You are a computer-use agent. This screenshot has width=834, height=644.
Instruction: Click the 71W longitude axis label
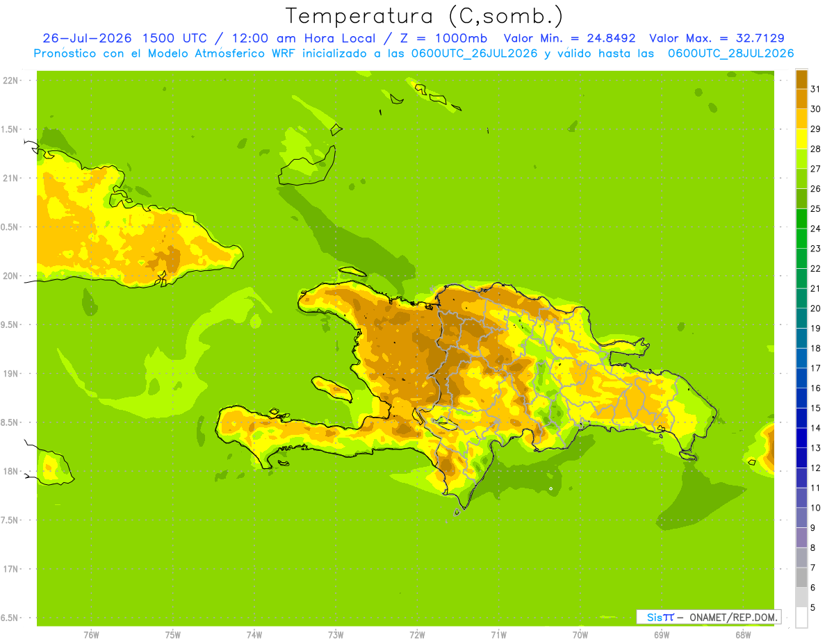tap(498, 634)
